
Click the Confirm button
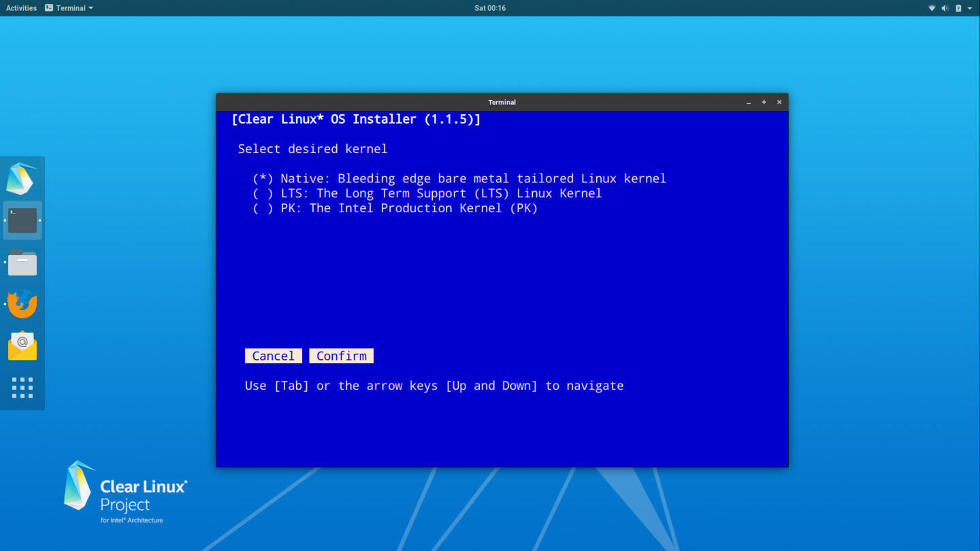[x=341, y=356]
